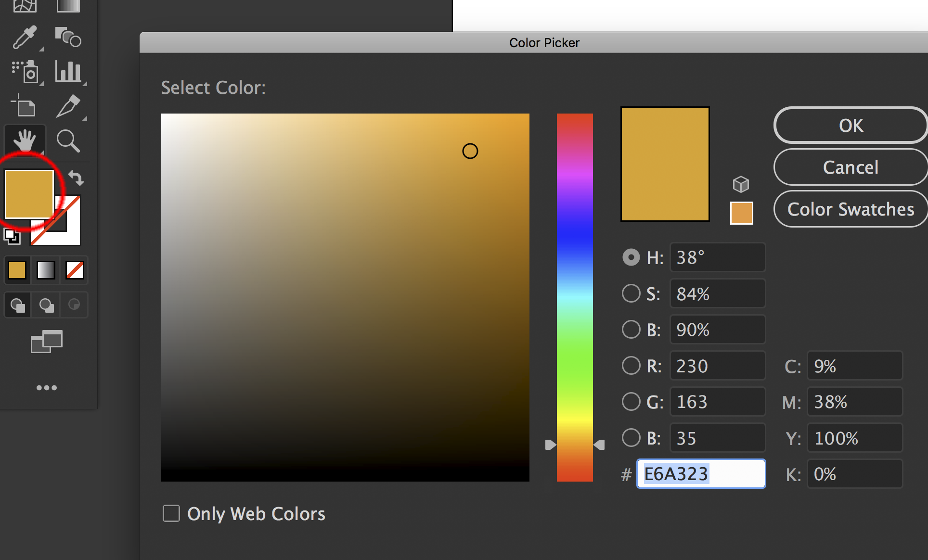Select the R radio button
This screenshot has width=928, height=560.
(x=631, y=365)
